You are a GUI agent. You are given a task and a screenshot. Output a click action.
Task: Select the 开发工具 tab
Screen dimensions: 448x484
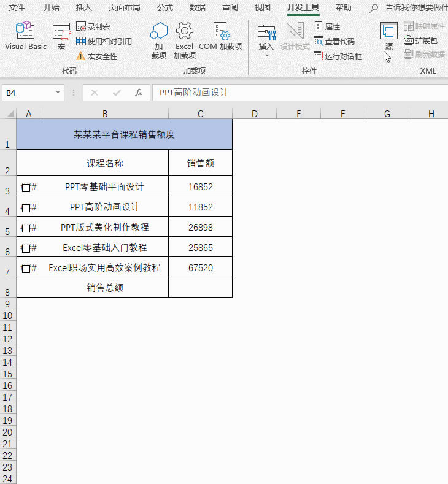pos(303,7)
